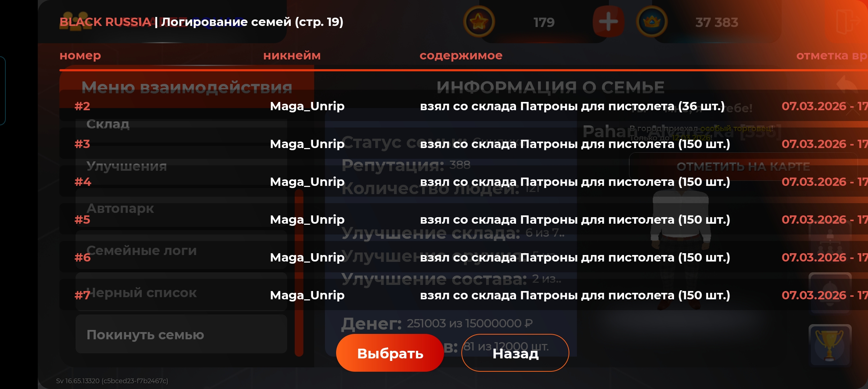
Task: Tap the trophy icon at bottom right
Action: click(829, 345)
